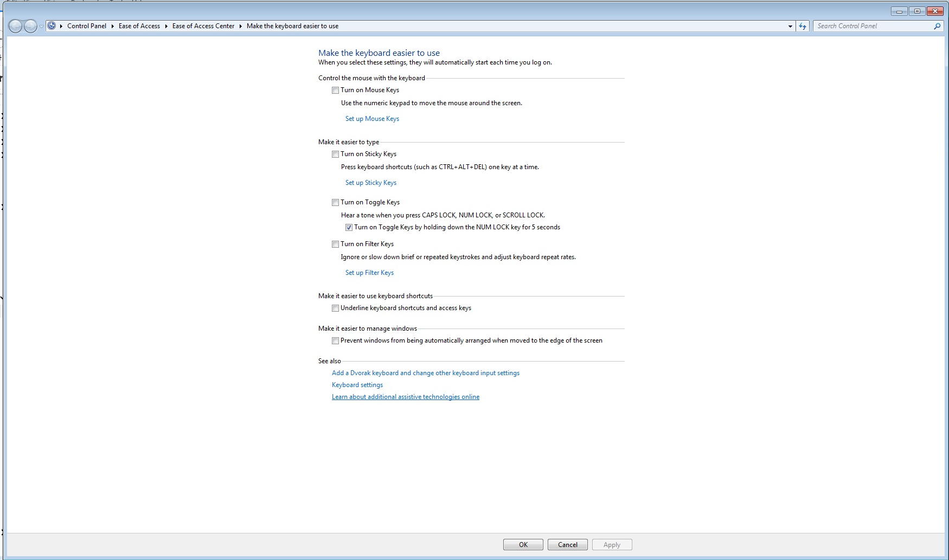Check Underline keyboard shortcuts and access keys
The height and width of the screenshot is (560, 949).
click(335, 308)
